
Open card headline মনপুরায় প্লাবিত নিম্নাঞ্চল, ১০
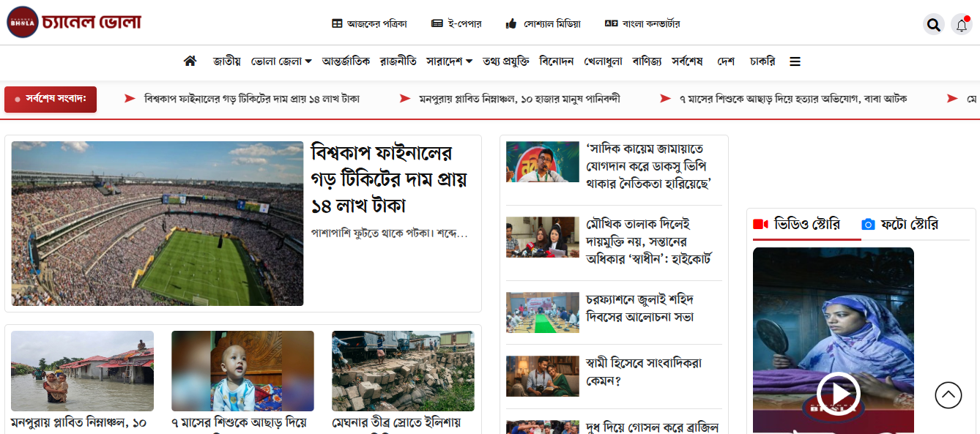coord(78,423)
